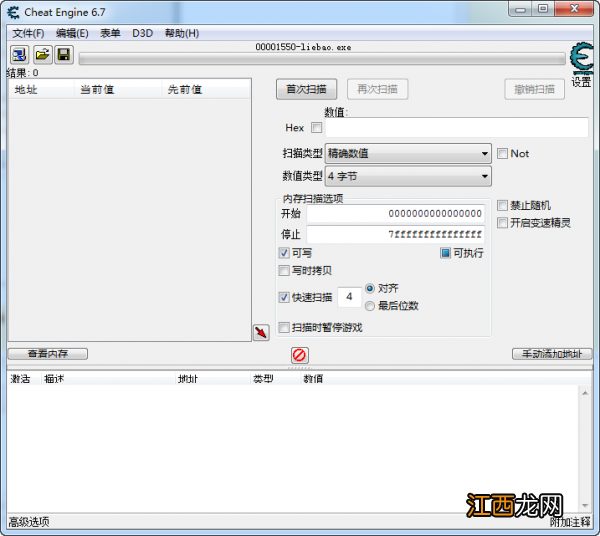Image resolution: width=600 pixels, height=536 pixels.
Task: Select the 最后位数 radio button
Action: point(370,306)
